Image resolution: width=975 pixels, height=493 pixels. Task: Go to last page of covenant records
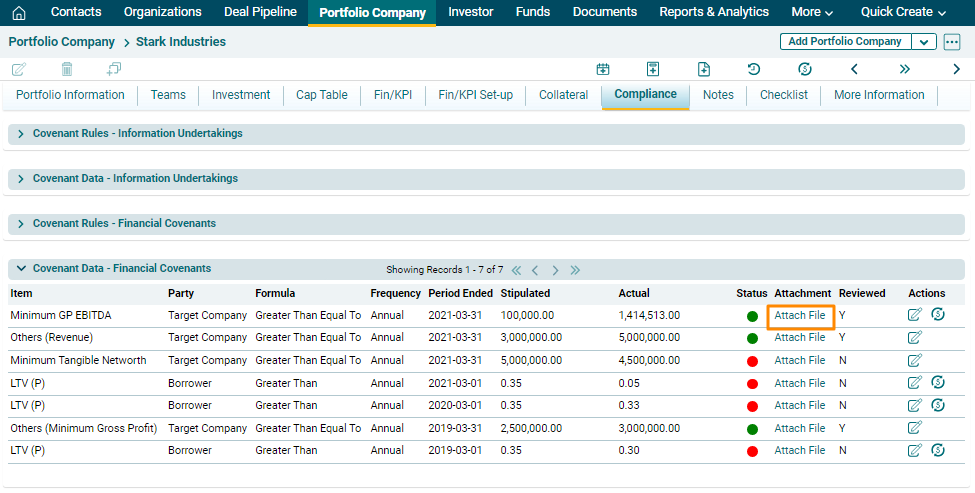[x=575, y=270]
